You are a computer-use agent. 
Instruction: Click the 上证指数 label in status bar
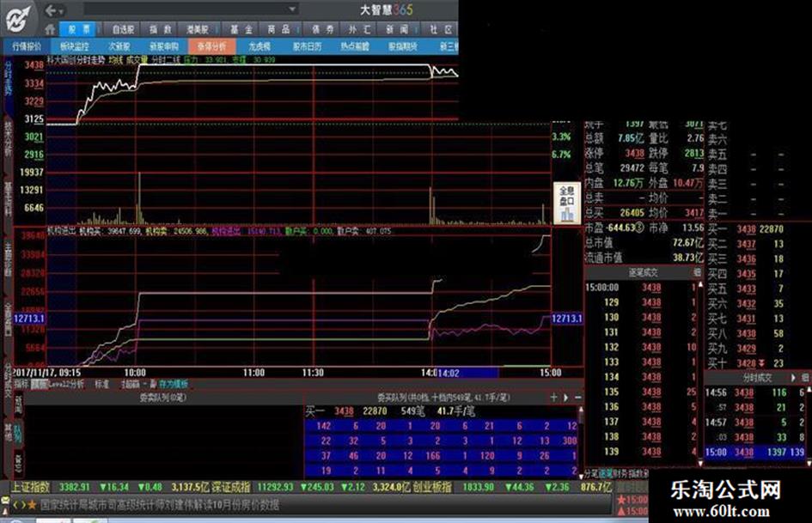coord(31,487)
